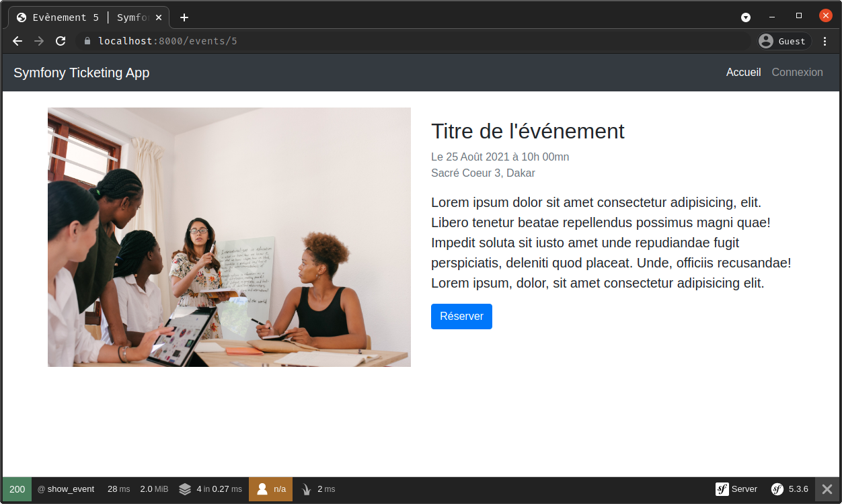842x504 pixels.
Task: Reload the page with refresh icon
Action: point(61,41)
